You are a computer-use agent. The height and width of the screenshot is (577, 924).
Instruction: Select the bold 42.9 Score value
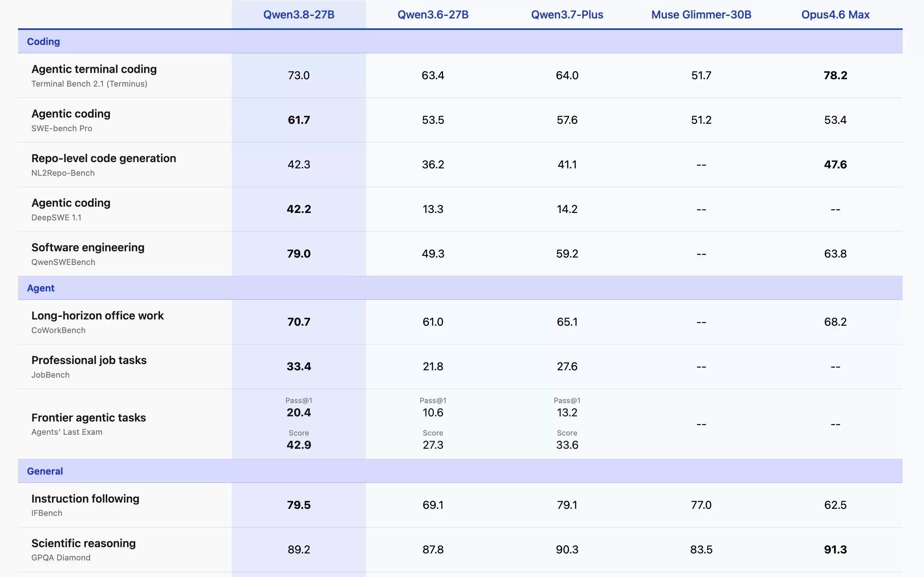(x=299, y=445)
